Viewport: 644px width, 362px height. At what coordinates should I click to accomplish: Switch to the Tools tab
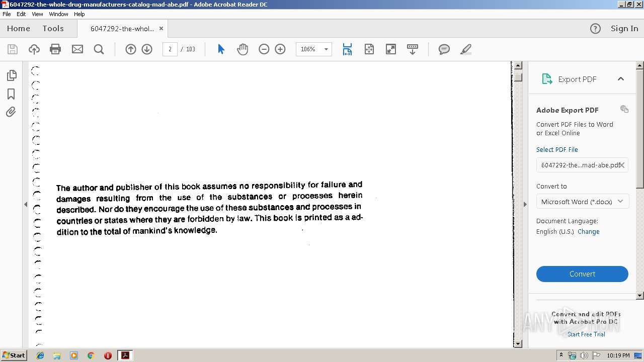click(x=53, y=29)
